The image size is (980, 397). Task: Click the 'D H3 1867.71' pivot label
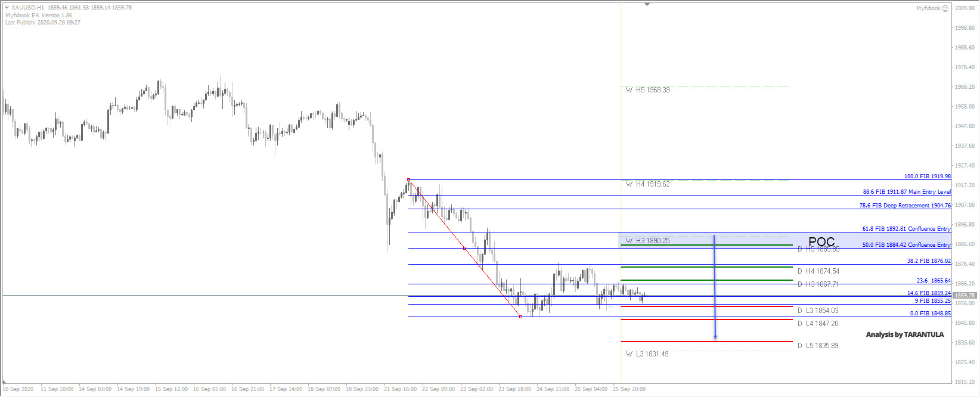818,284
